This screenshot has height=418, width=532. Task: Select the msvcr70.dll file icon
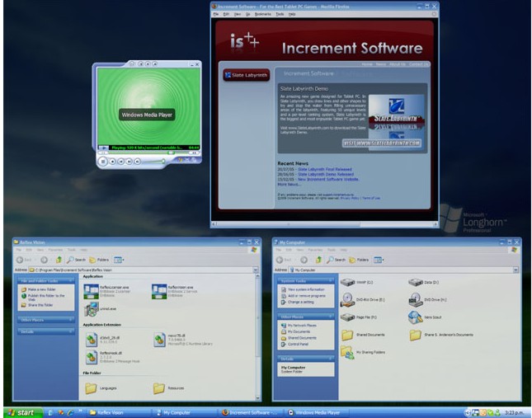(x=159, y=340)
